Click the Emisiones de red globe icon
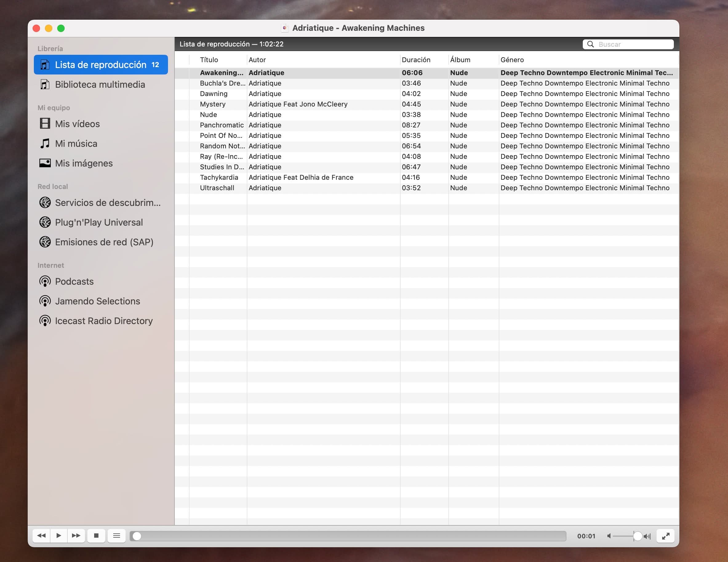 pos(45,242)
